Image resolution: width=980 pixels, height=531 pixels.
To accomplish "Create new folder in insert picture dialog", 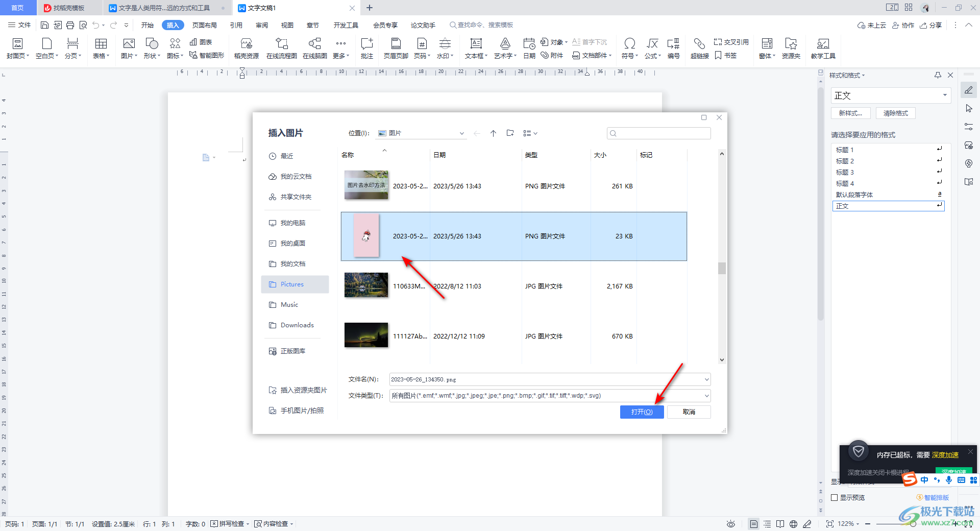I will 510,133.
